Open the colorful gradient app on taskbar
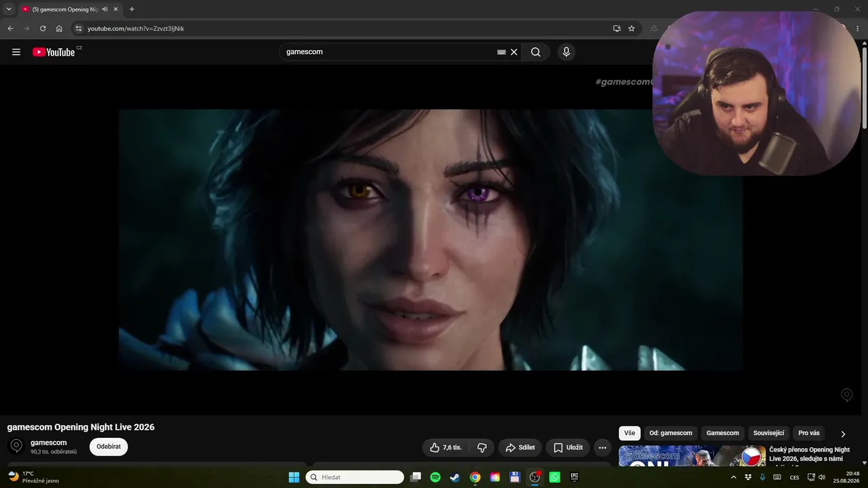The image size is (868, 488). tap(495, 477)
